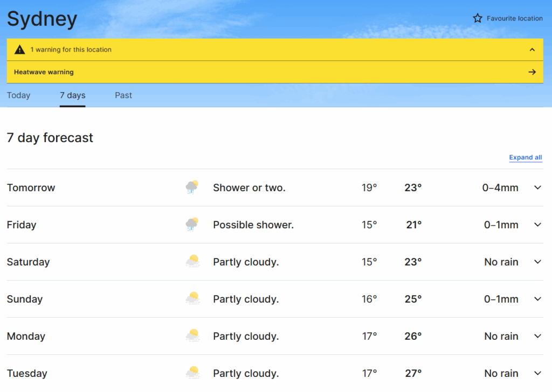Collapse the warnings banner chevron
552x392 pixels.
click(532, 50)
